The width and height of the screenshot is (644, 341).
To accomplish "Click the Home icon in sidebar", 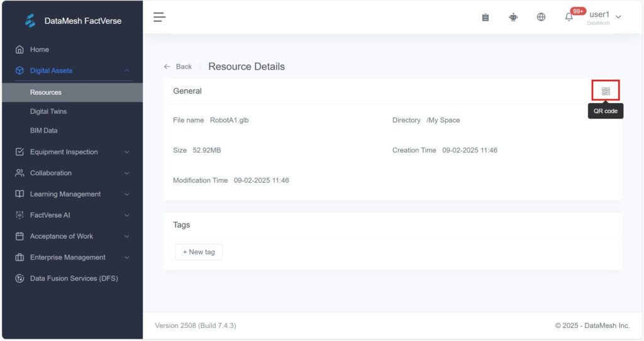I will point(19,50).
